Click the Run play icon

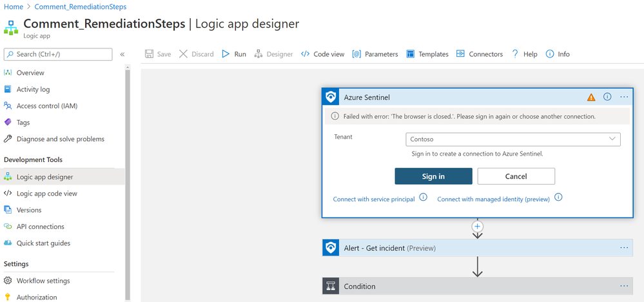(x=226, y=54)
